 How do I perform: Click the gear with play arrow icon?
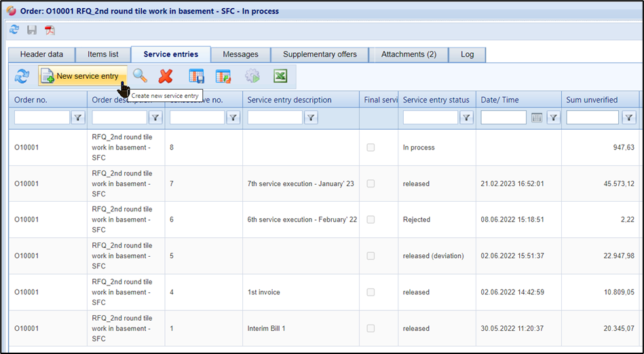pyautogui.click(x=252, y=77)
